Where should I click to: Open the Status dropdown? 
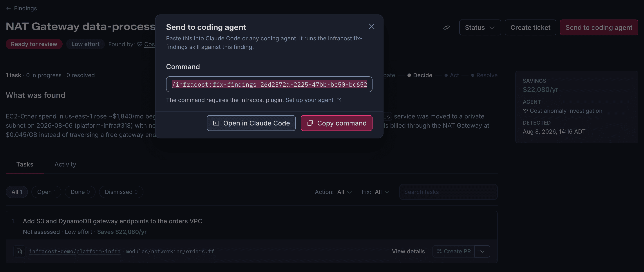click(x=480, y=27)
